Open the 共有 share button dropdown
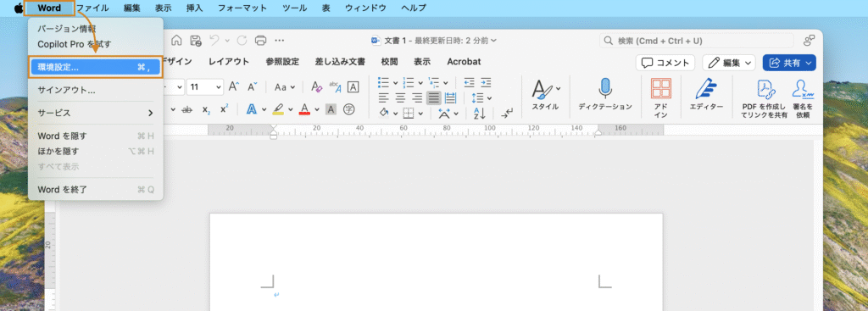This screenshot has width=868, height=311. coord(789,63)
